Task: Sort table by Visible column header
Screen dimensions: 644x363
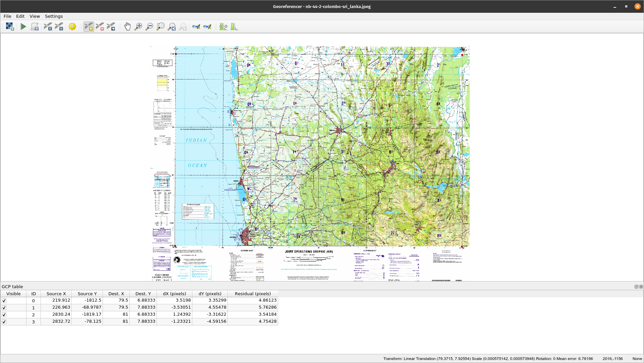Action: 13,294
